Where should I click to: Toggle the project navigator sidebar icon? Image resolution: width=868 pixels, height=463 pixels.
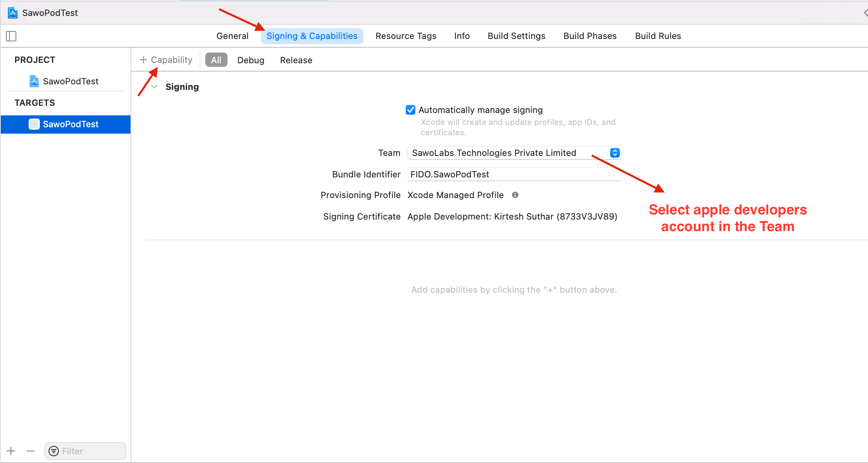click(11, 36)
